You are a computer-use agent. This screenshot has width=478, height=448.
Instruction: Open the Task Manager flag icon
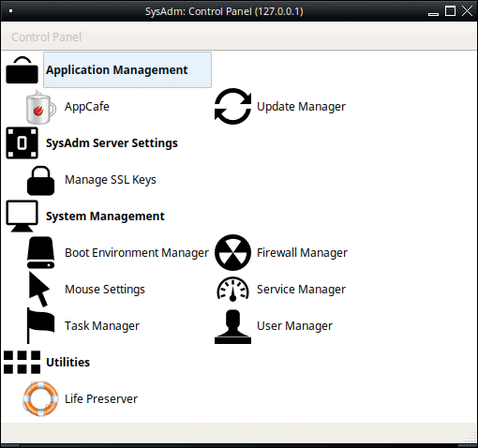(x=40, y=326)
